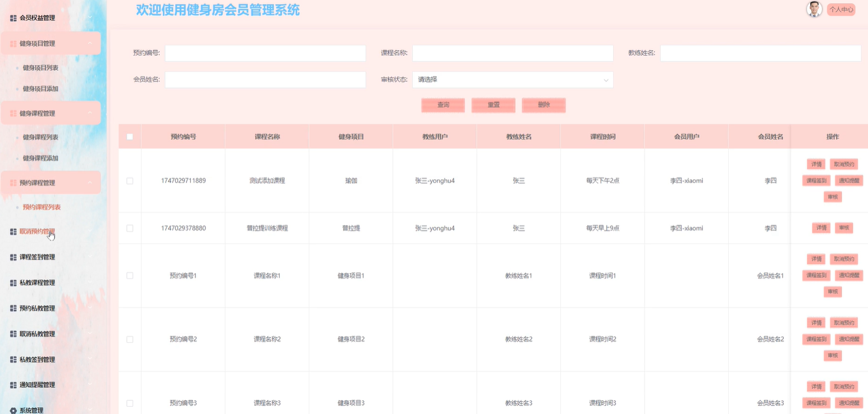This screenshot has width=868, height=414.
Task: Click 审核 for booking 1747029711889
Action: [x=833, y=197]
